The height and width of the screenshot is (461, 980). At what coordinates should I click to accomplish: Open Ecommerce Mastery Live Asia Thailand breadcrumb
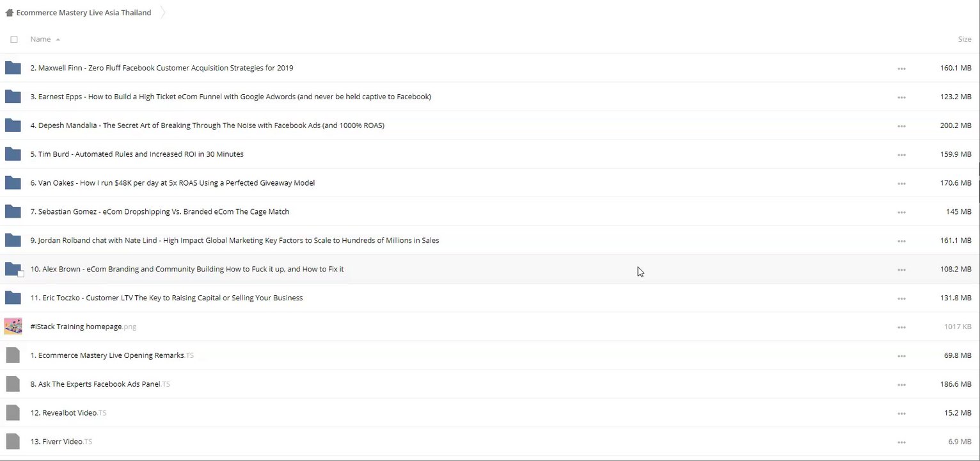click(x=84, y=13)
